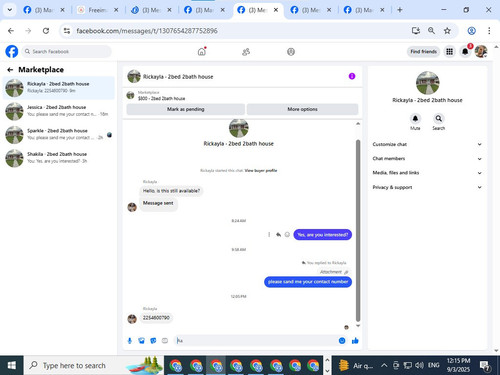This screenshot has height=375, width=500.
Task: Open the Windows notification center
Action: 485,366
